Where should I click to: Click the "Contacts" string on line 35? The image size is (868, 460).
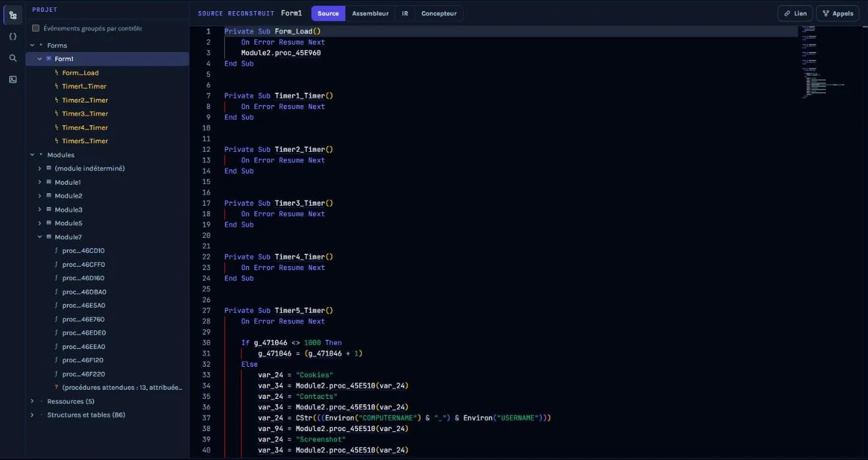316,396
